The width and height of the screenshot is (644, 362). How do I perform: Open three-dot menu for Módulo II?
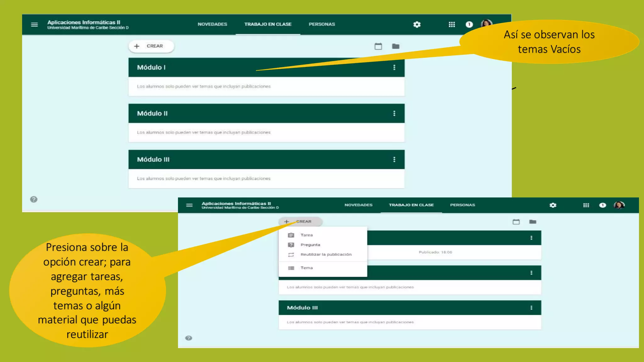pos(394,113)
